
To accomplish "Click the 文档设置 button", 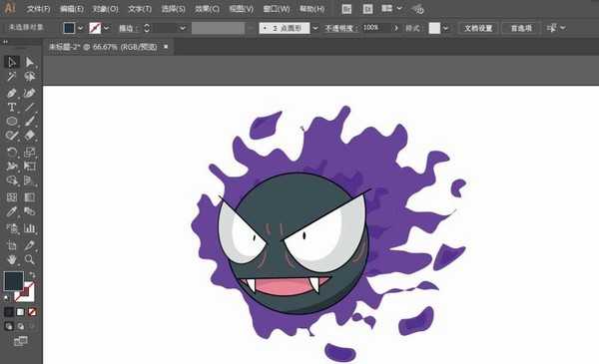I will tap(478, 28).
